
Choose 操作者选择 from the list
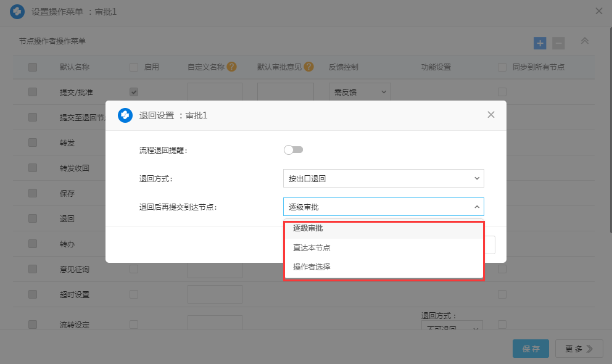pos(312,267)
